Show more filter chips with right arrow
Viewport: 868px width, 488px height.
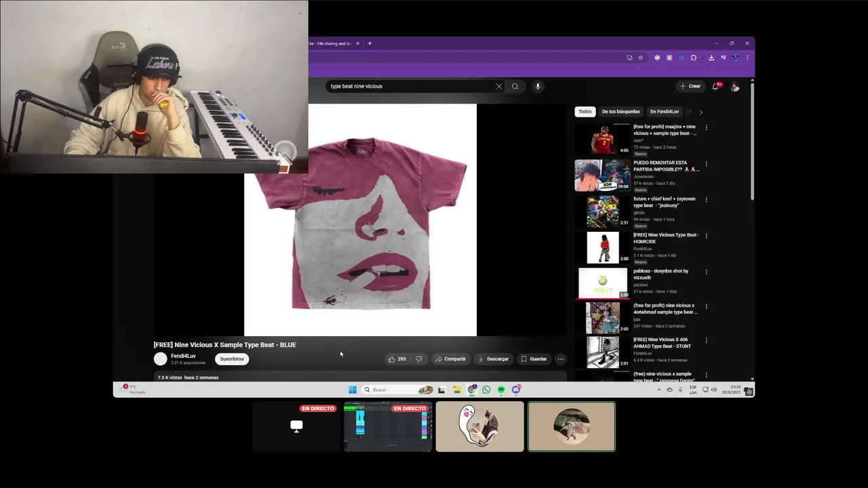pos(701,112)
